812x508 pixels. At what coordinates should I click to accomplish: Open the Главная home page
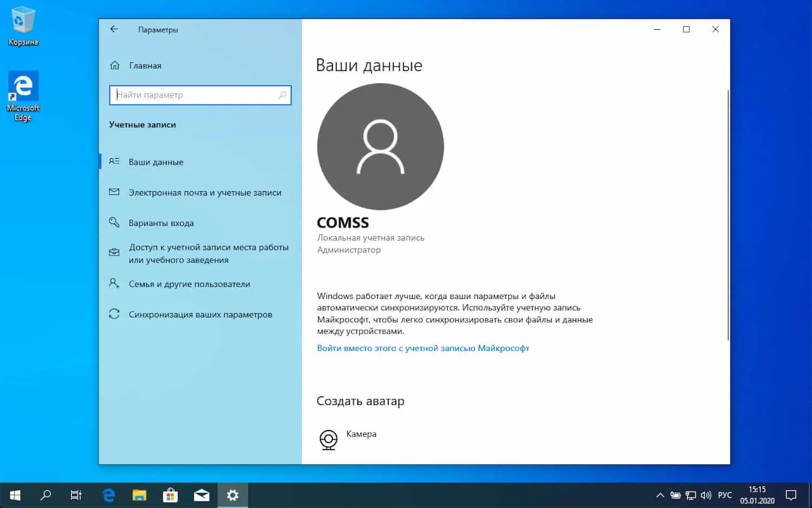(x=145, y=66)
